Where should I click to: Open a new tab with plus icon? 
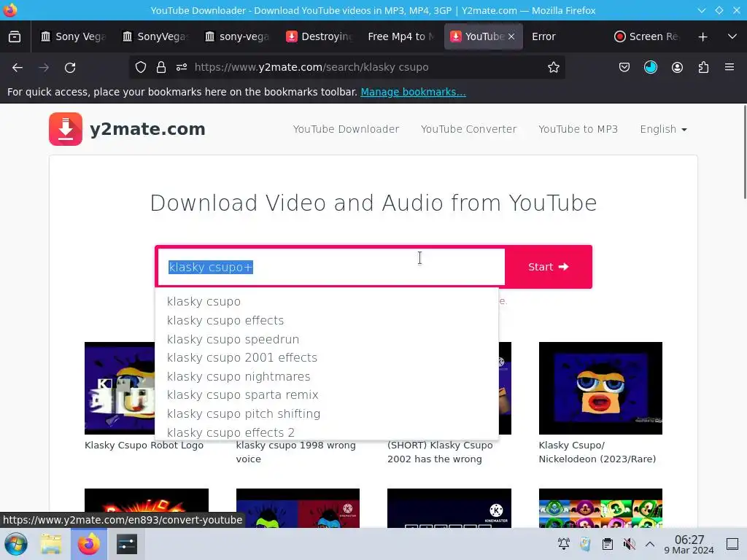[x=703, y=36]
